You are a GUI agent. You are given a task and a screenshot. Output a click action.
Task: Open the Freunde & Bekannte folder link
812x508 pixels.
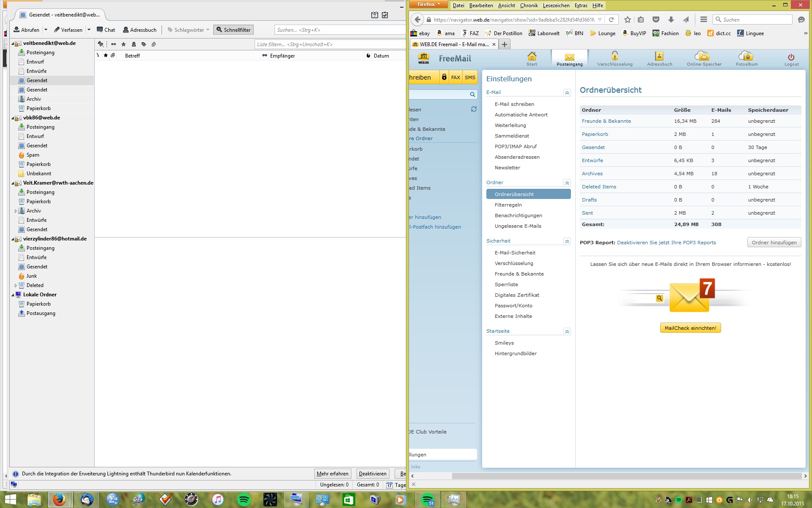click(606, 121)
